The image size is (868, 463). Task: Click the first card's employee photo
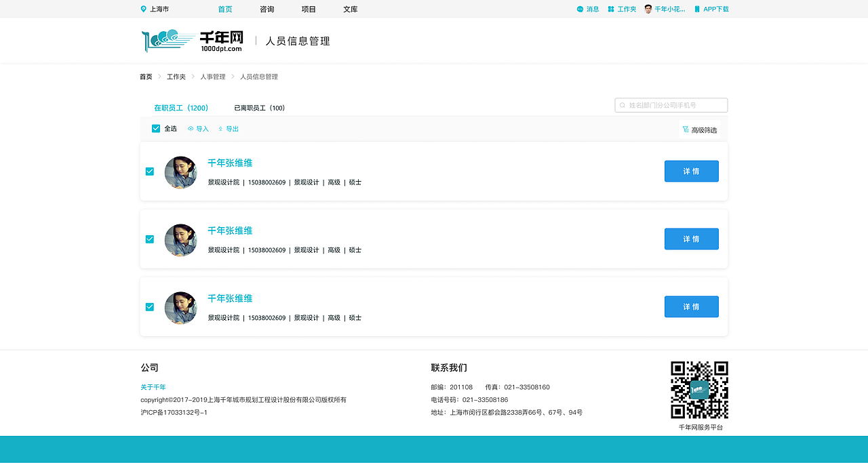(x=181, y=173)
